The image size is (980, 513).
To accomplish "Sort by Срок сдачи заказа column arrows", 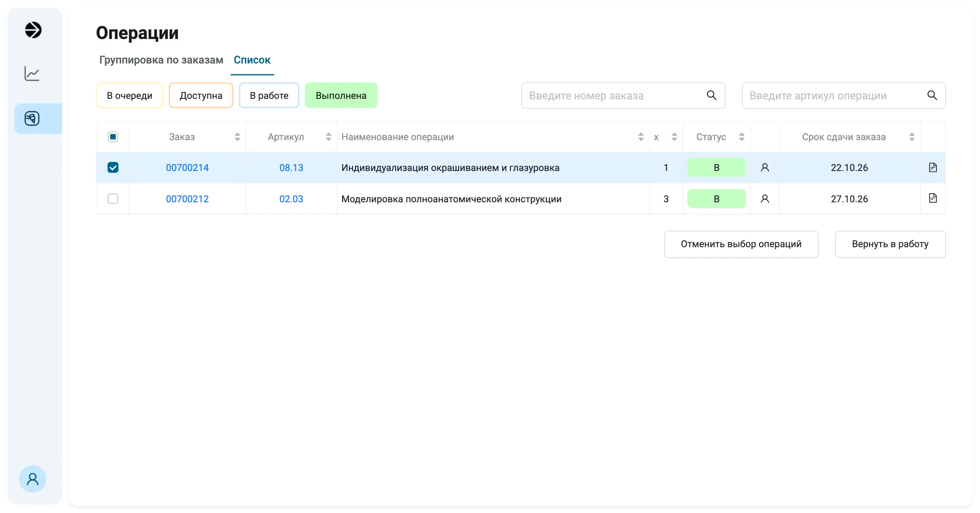I will click(x=911, y=137).
